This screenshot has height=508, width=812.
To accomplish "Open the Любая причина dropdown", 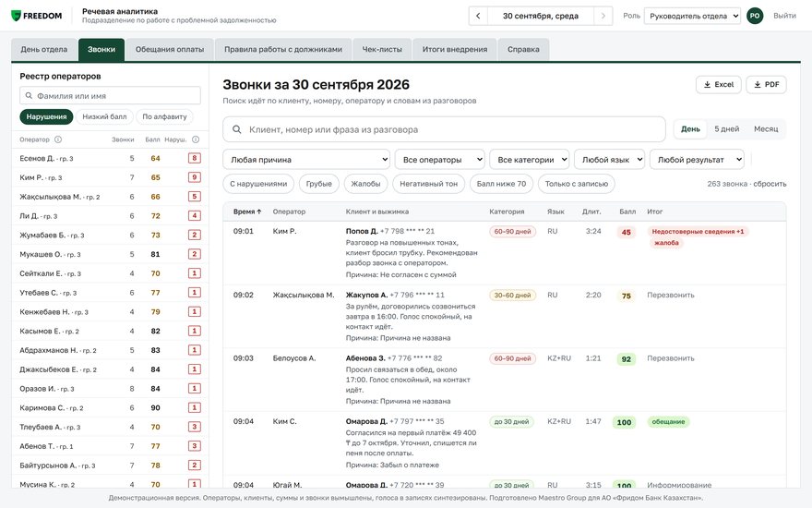I will pyautogui.click(x=306, y=160).
